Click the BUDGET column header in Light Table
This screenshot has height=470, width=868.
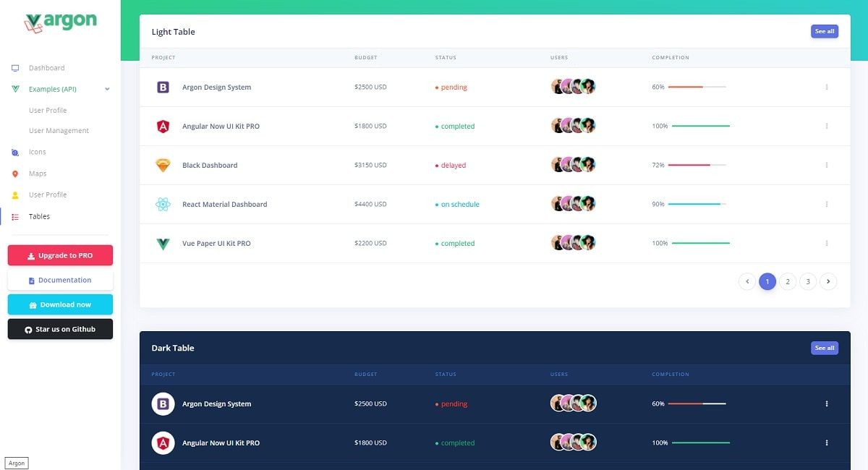pyautogui.click(x=366, y=58)
